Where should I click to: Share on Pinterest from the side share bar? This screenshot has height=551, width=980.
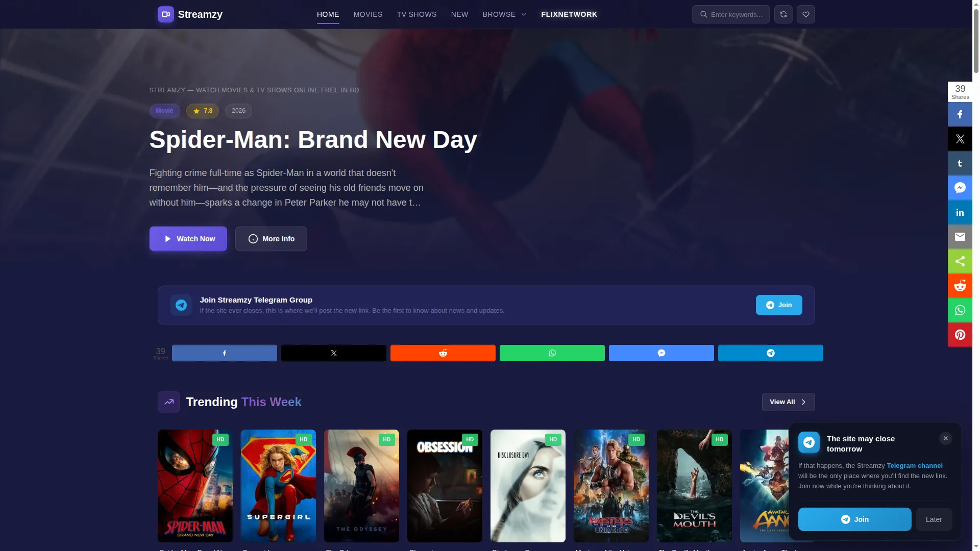point(960,335)
